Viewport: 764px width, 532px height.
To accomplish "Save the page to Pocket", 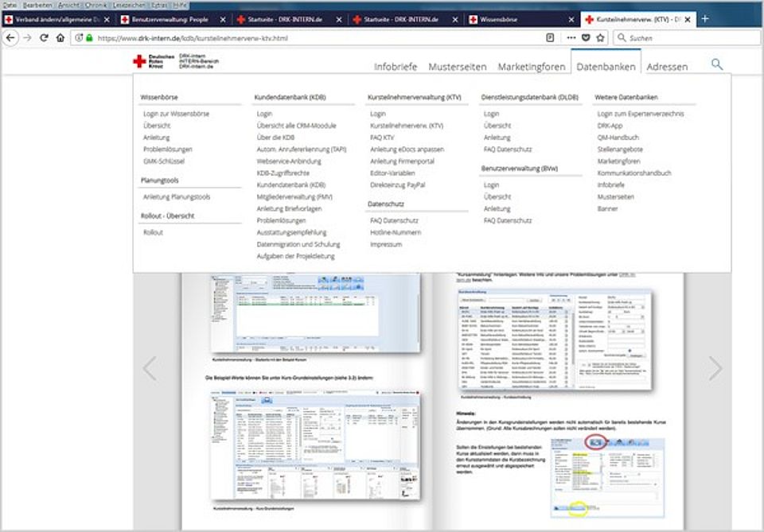I will [x=585, y=37].
